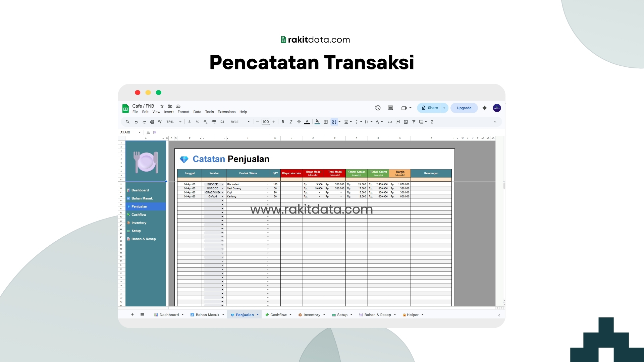Open the zoom 75% dropdown
644x362 pixels.
174,122
